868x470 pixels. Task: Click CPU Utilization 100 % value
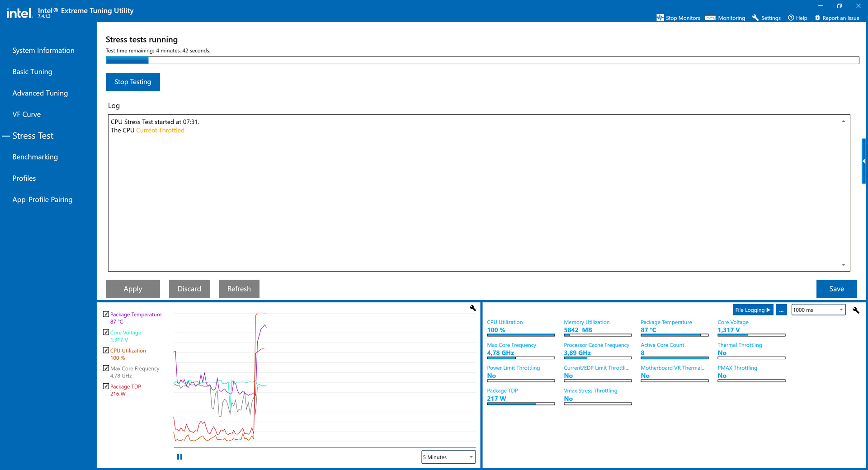tap(496, 330)
